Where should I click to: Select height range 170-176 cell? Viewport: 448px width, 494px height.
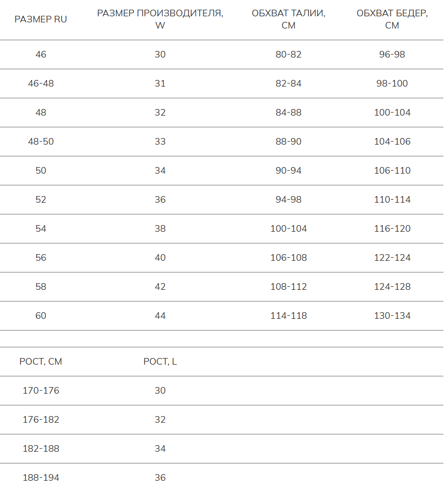click(x=41, y=390)
